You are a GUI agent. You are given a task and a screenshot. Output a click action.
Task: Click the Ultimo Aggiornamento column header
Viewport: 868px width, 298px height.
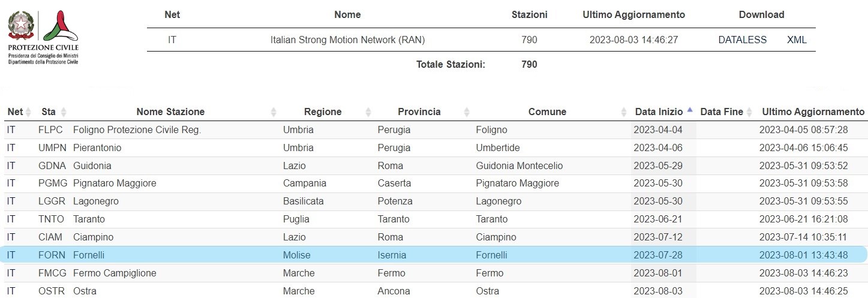pos(813,112)
